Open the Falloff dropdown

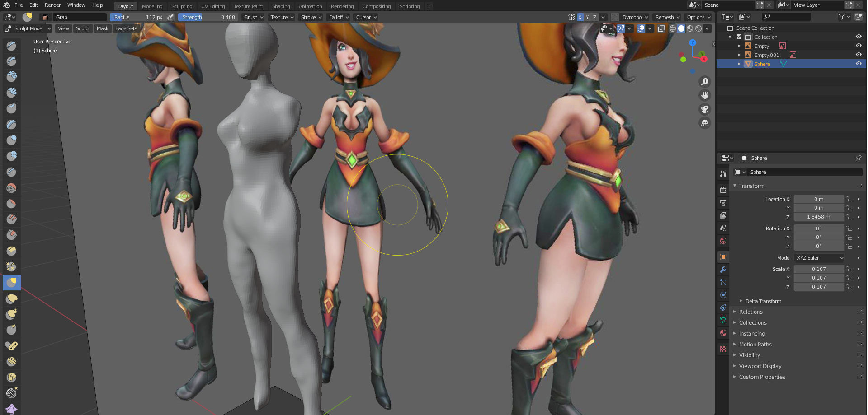[x=339, y=17]
